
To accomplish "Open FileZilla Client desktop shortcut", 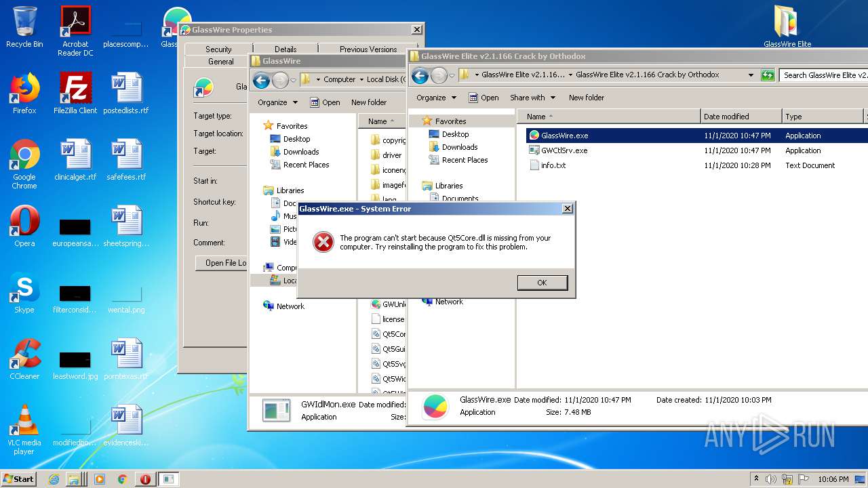I will tap(75, 94).
